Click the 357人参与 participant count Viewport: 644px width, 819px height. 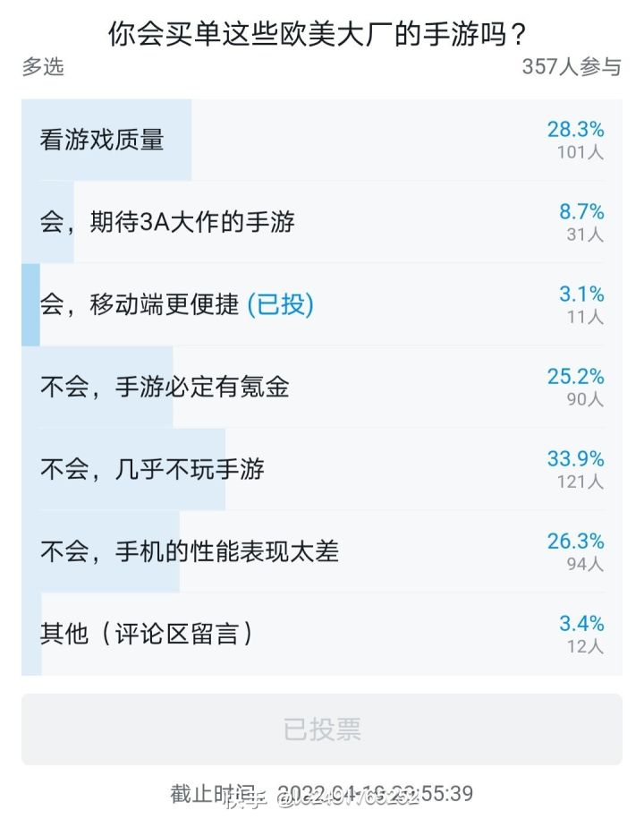(572, 67)
